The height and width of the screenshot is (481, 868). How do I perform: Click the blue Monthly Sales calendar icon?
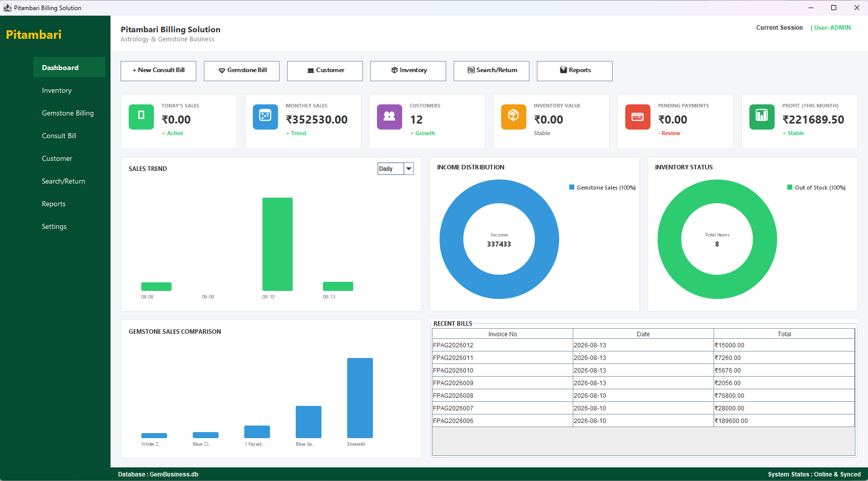pos(265,117)
